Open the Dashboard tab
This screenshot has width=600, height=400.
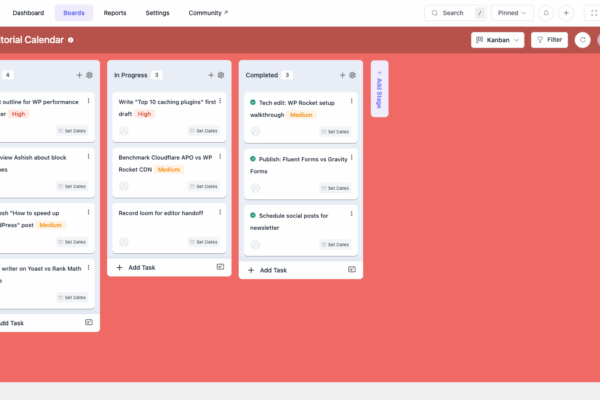28,13
